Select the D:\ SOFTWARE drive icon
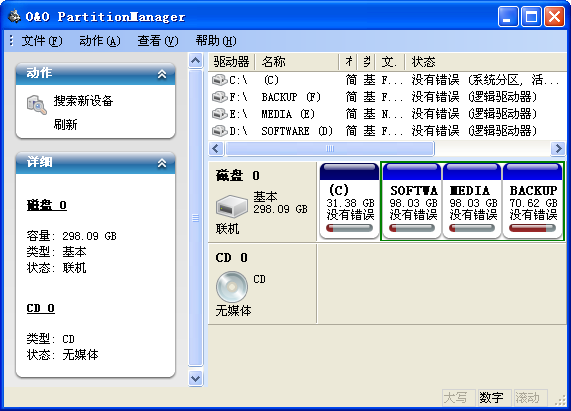 220,131
